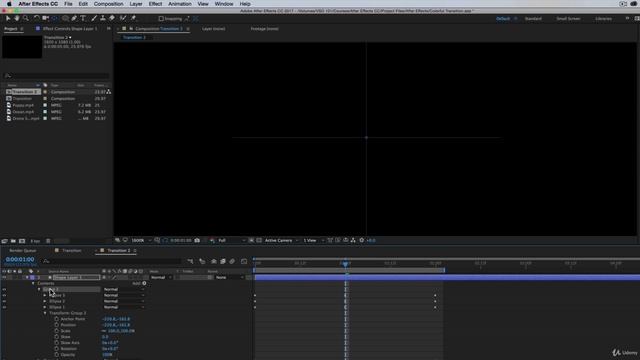Collapse Transform: Group 3 arrow
Viewport: 640px width, 360px height.
point(45,313)
